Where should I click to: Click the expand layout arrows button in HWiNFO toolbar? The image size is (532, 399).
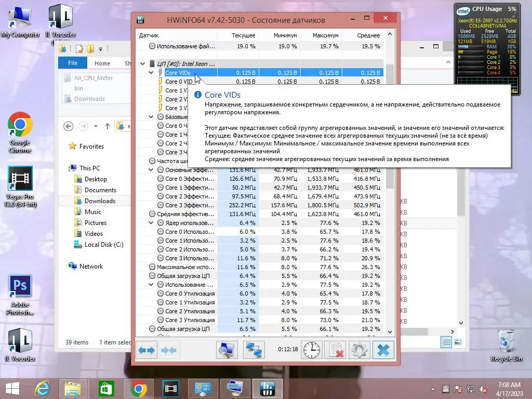click(147, 350)
